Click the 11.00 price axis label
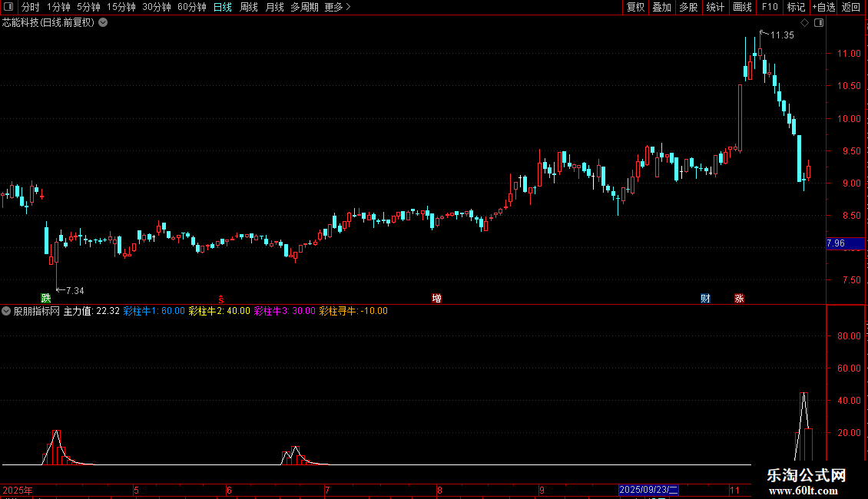This screenshot has width=868, height=499. click(849, 54)
